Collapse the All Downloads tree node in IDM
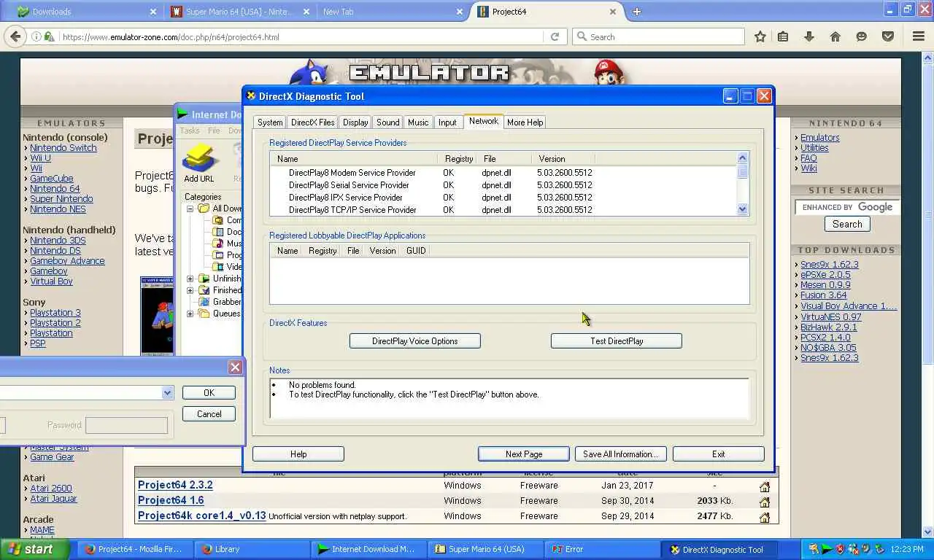 (x=190, y=209)
